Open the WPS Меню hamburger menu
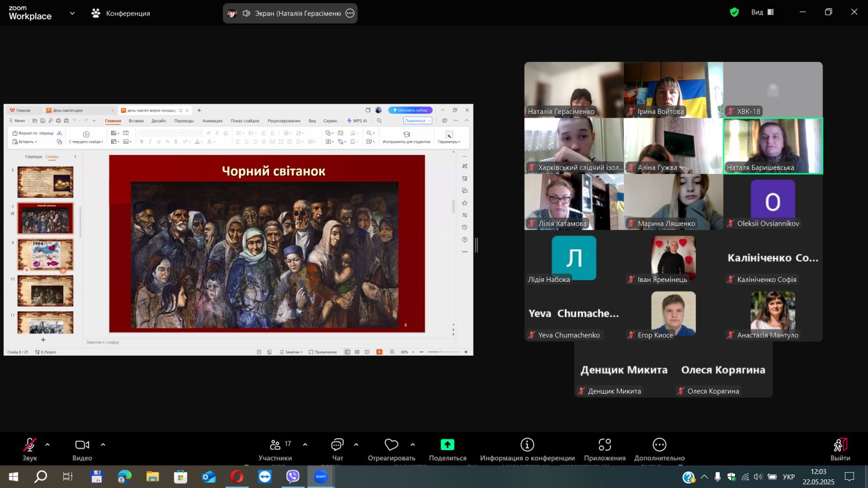 (x=17, y=121)
